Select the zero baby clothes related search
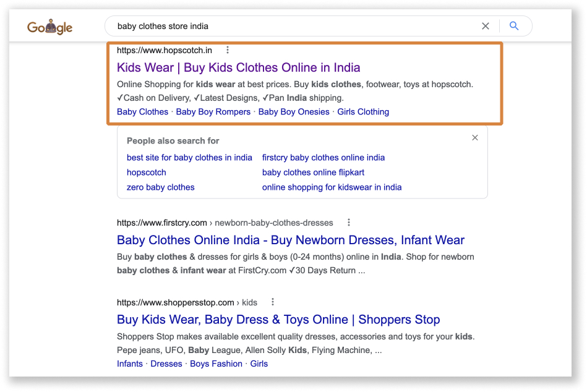 coord(161,187)
